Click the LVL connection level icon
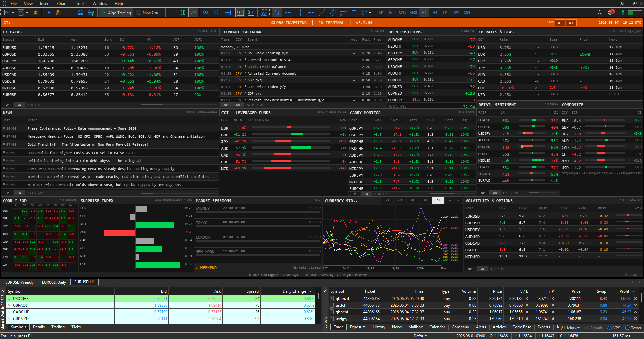 point(623,13)
